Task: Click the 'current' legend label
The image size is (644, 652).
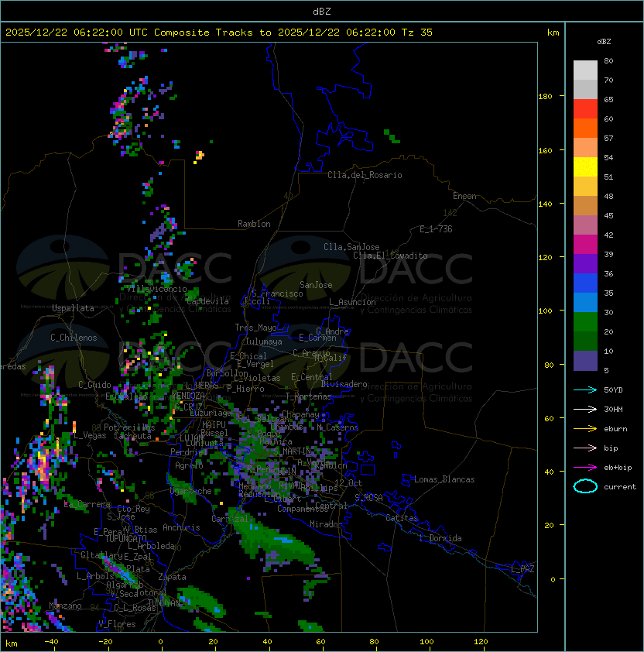Action: [x=620, y=486]
